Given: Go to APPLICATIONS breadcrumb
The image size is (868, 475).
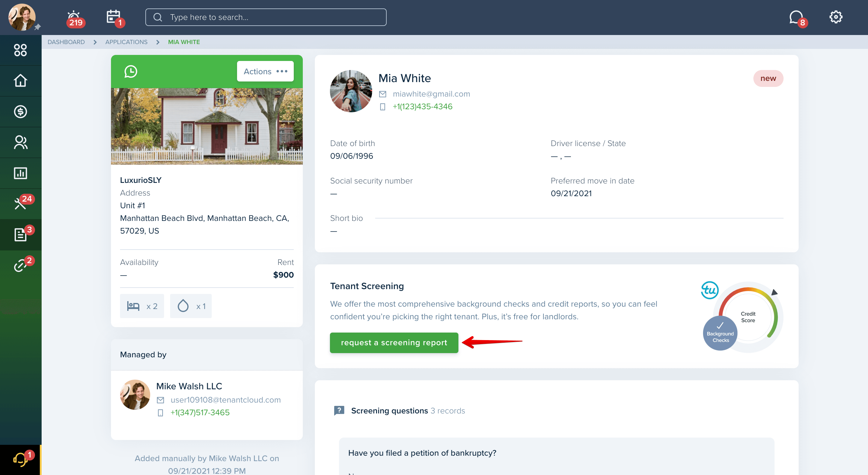Looking at the screenshot, I should pos(126,42).
